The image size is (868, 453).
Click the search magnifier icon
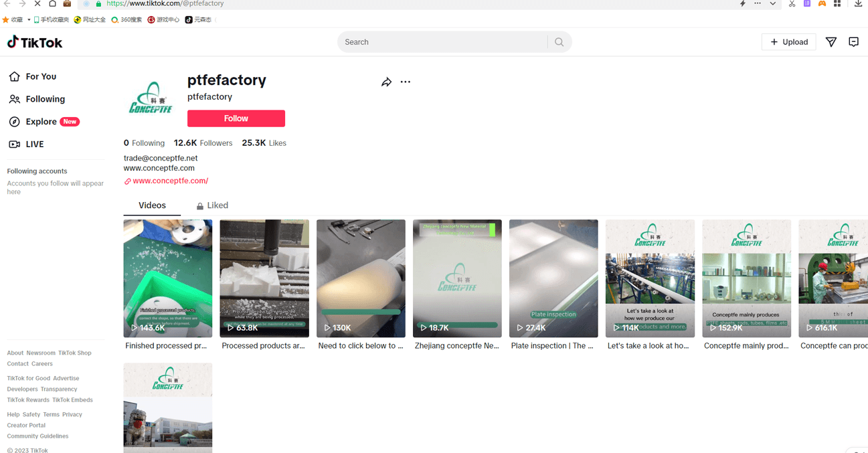point(559,42)
